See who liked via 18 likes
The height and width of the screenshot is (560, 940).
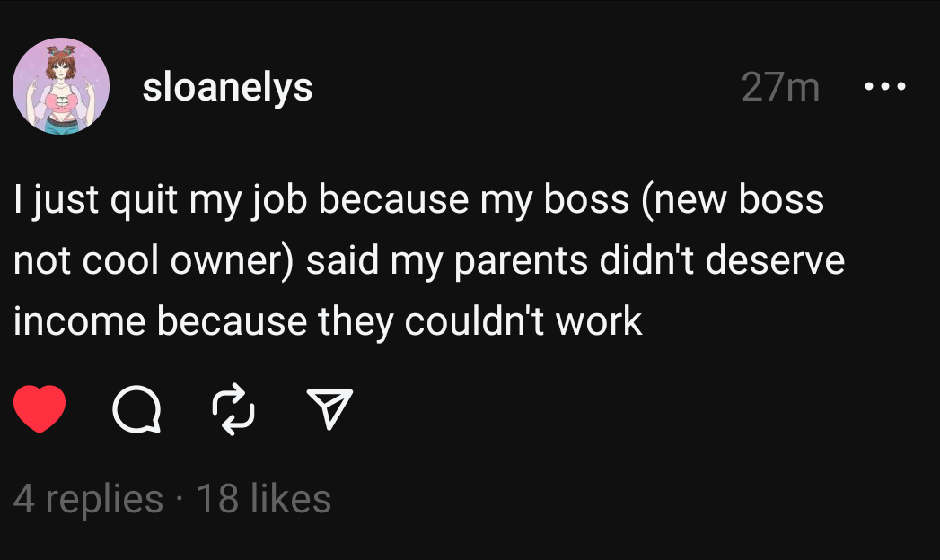tap(264, 498)
